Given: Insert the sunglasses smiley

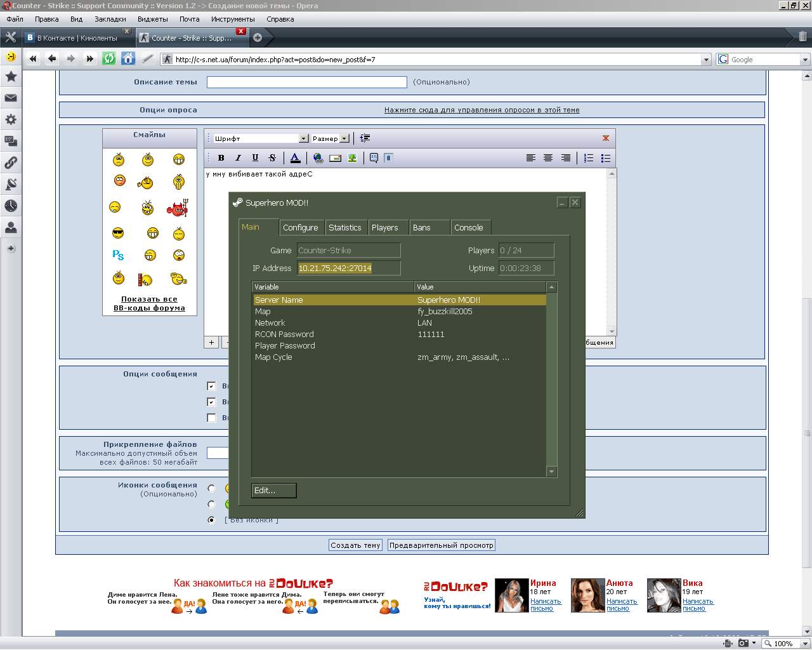Looking at the screenshot, I should tap(118, 233).
